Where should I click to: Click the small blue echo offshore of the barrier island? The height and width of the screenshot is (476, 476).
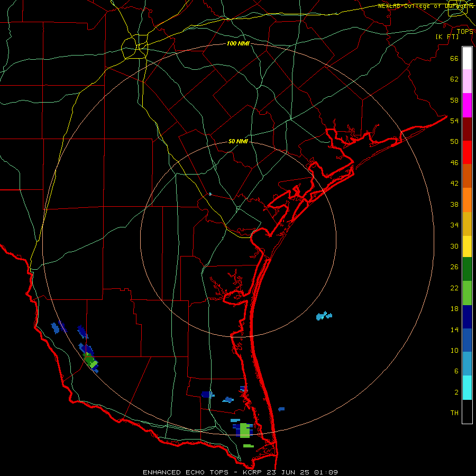[281, 409]
